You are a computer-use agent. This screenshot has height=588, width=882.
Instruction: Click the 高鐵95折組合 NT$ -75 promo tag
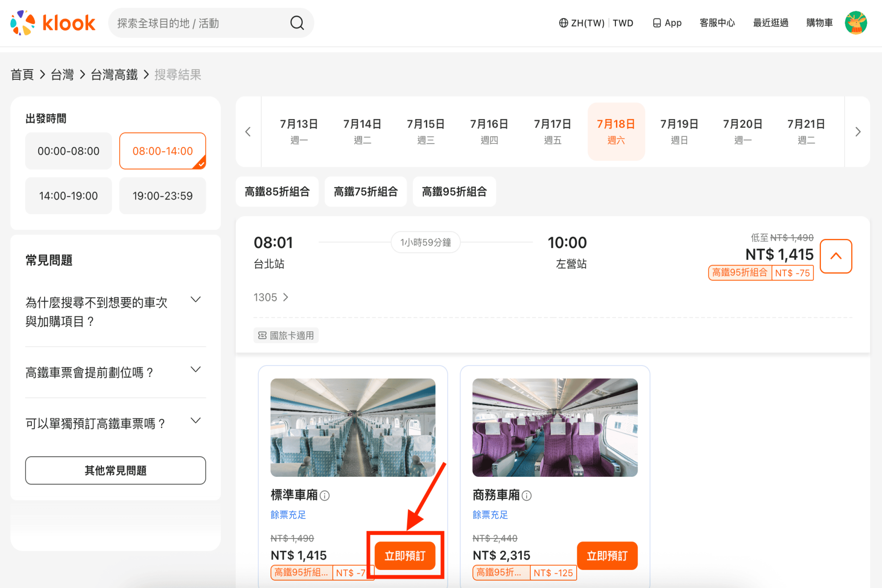click(x=761, y=273)
